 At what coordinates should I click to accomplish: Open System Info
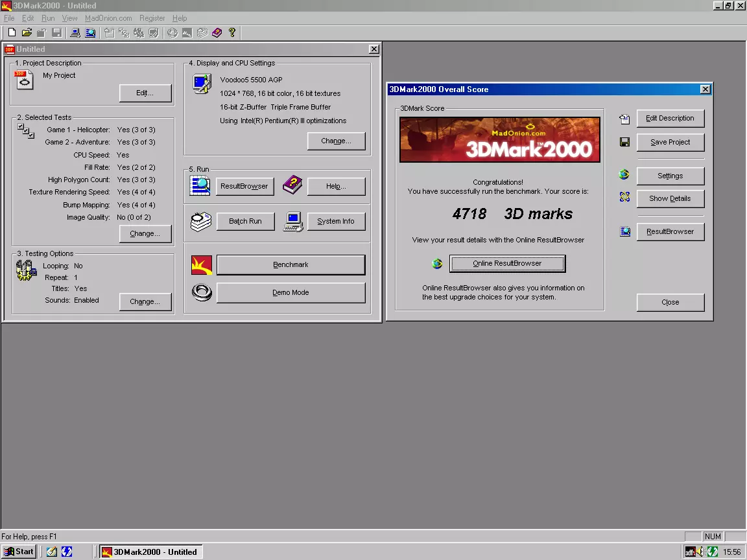pos(337,222)
